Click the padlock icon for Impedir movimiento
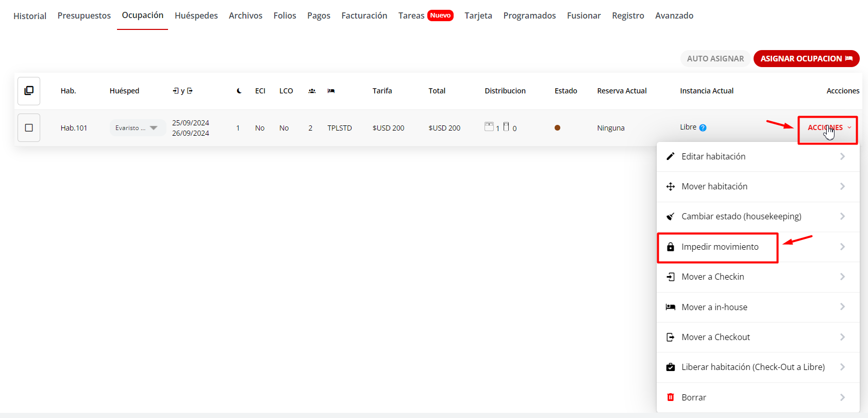Viewport: 868px width, 418px height. pos(671,247)
